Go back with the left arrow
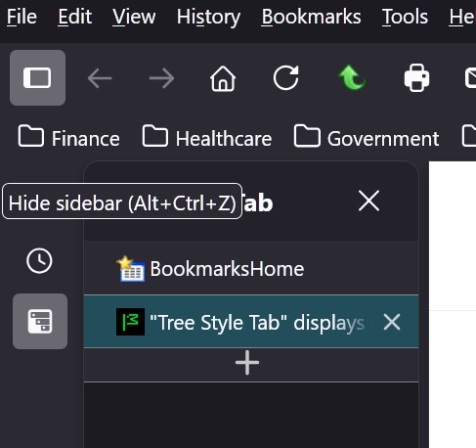This screenshot has height=448, width=476. click(x=100, y=78)
